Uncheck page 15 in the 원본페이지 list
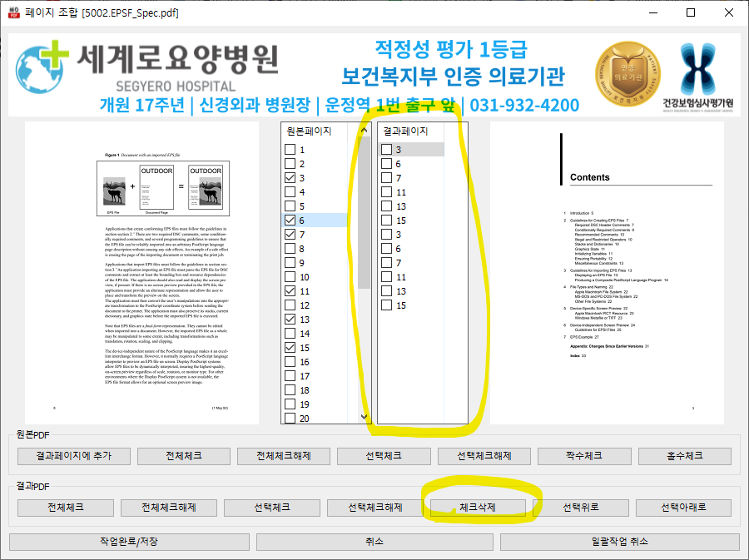 290,348
